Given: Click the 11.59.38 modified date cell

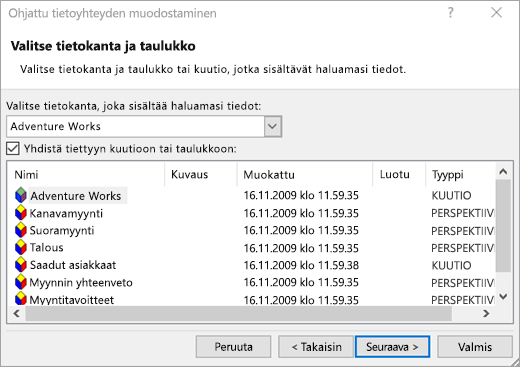Looking at the screenshot, I should pos(301,265).
